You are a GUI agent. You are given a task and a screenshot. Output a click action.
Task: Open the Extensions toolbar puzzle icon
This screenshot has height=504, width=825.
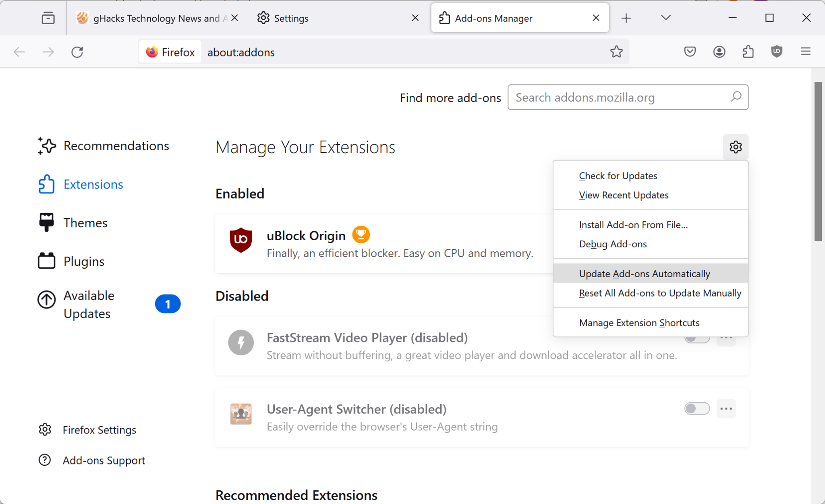coord(748,52)
